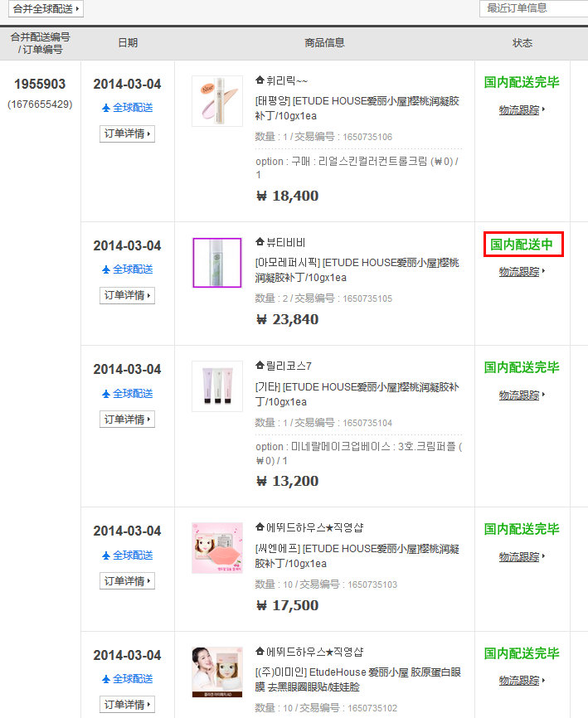This screenshot has width=588, height=718.
Task: Expand the 合并全球配送 button at top
Action: [46, 9]
